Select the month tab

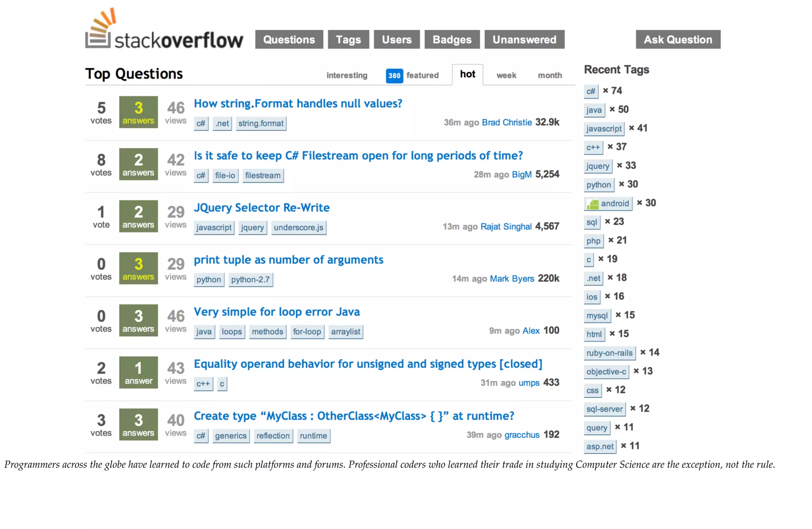click(550, 75)
